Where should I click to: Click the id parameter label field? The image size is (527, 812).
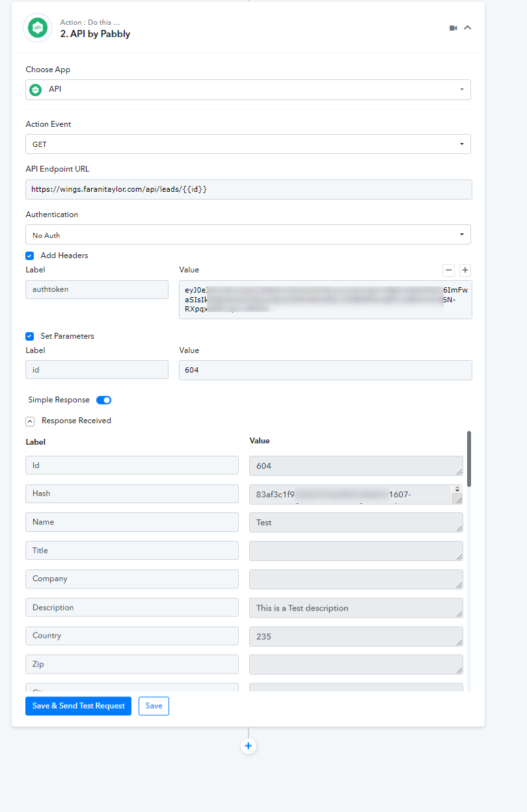click(x=97, y=370)
